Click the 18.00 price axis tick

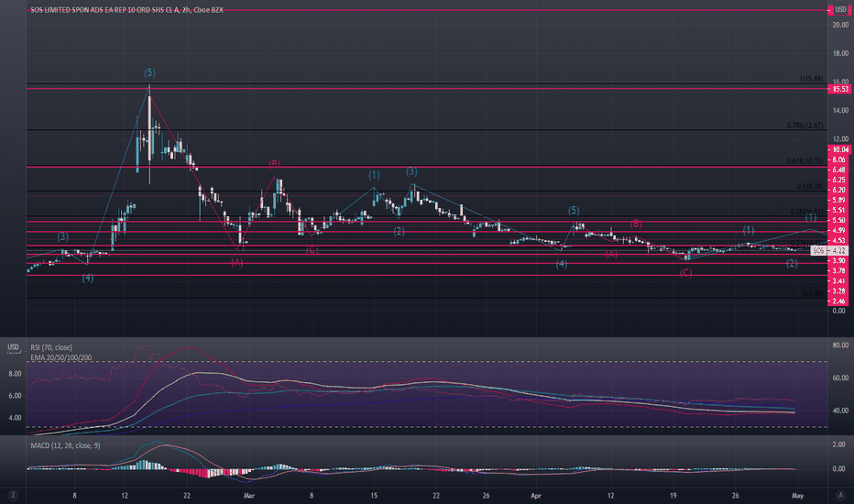[840, 53]
